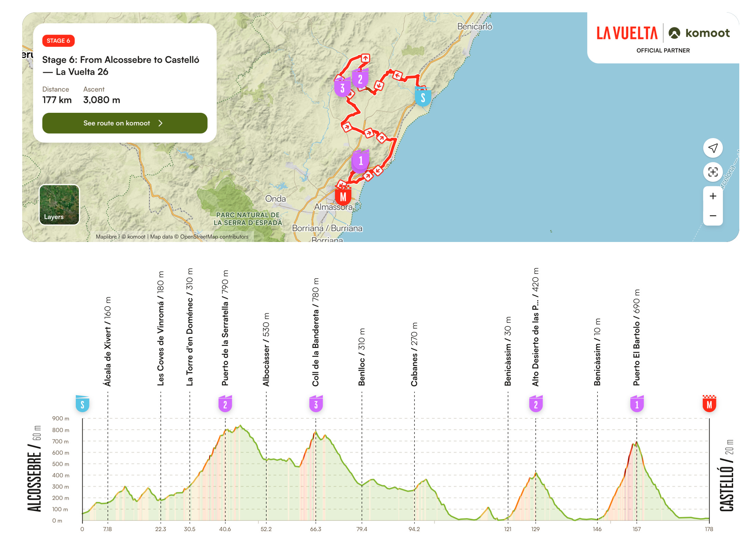Click the komoot logo in the partner badge

click(699, 33)
